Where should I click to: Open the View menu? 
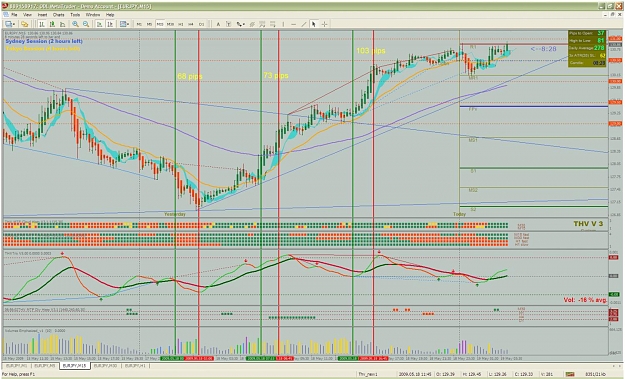coord(27,15)
